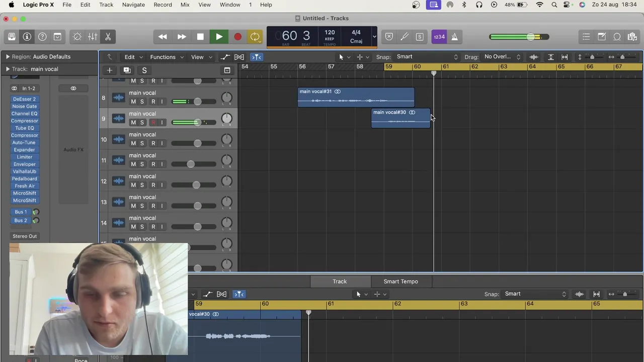
Task: Fast forward the playhead
Action: (182, 37)
